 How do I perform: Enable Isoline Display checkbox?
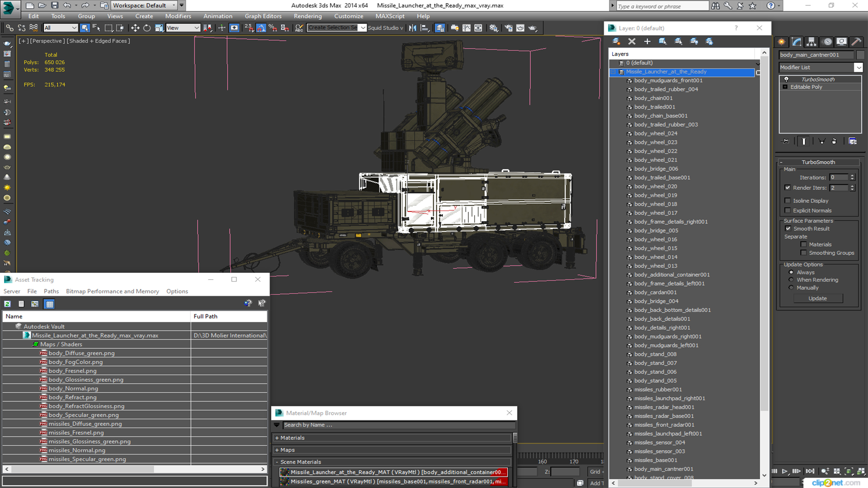[788, 201]
